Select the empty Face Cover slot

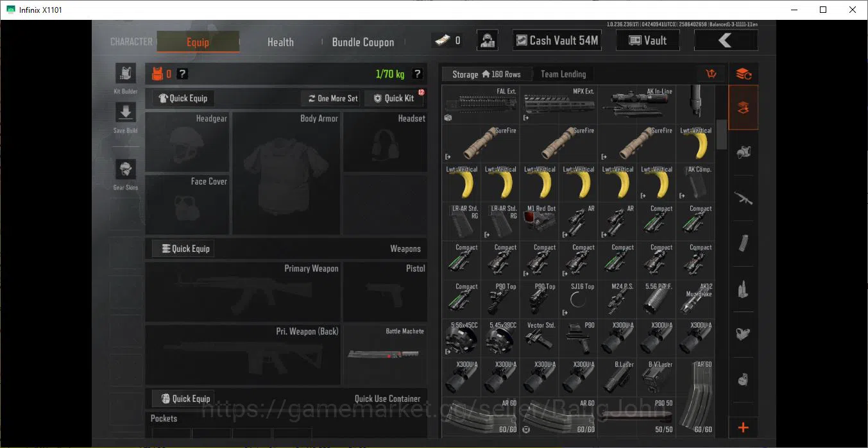(x=187, y=204)
